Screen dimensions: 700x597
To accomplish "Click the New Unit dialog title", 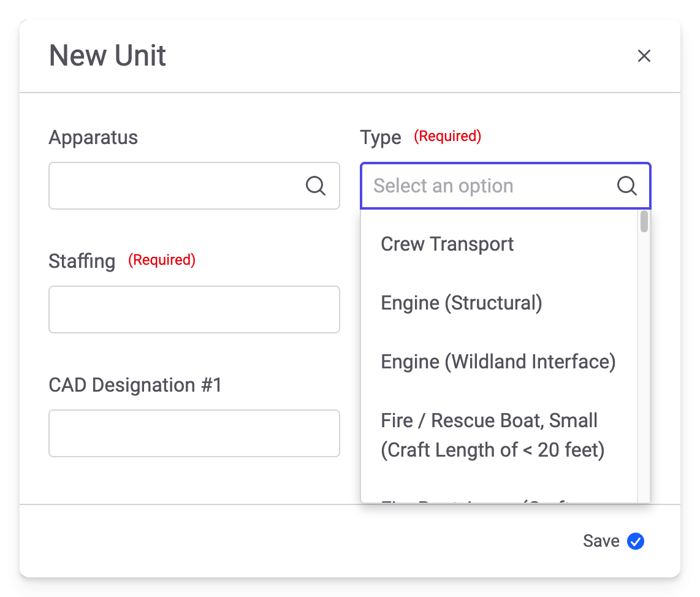I will point(107,56).
